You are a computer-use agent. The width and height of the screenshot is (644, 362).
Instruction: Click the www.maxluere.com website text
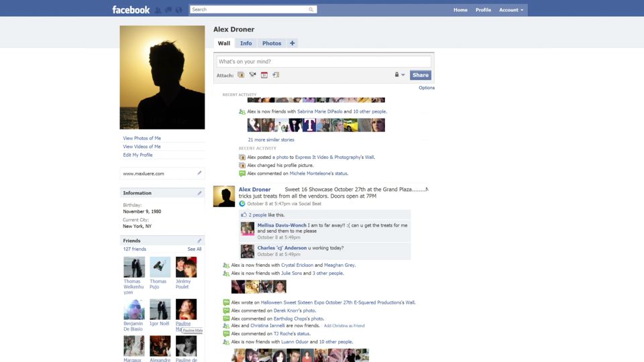144,174
